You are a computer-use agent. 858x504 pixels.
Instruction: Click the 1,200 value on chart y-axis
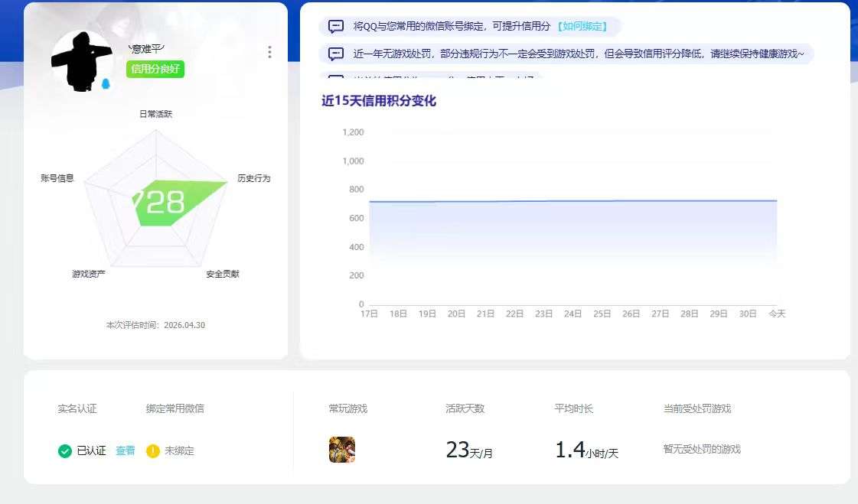(x=353, y=132)
